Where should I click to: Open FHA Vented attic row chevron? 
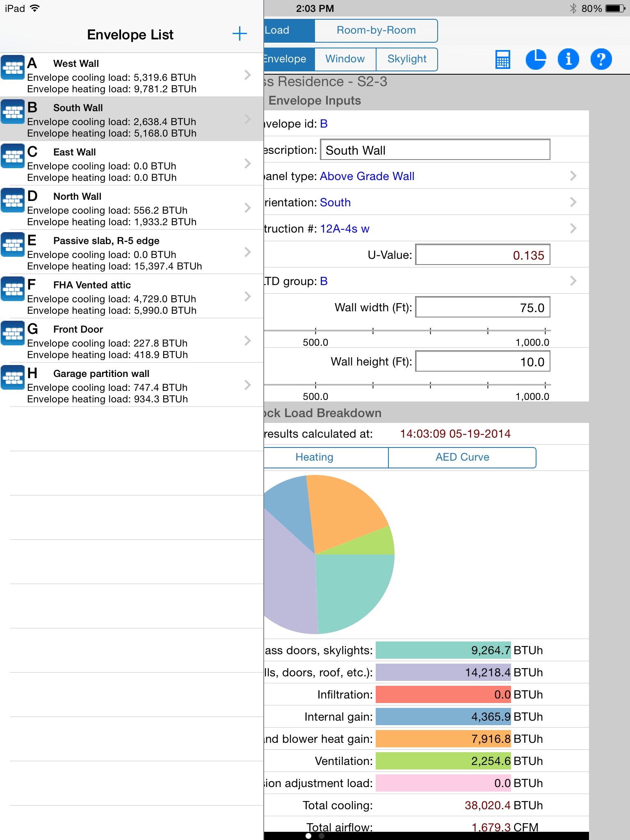[x=247, y=296]
